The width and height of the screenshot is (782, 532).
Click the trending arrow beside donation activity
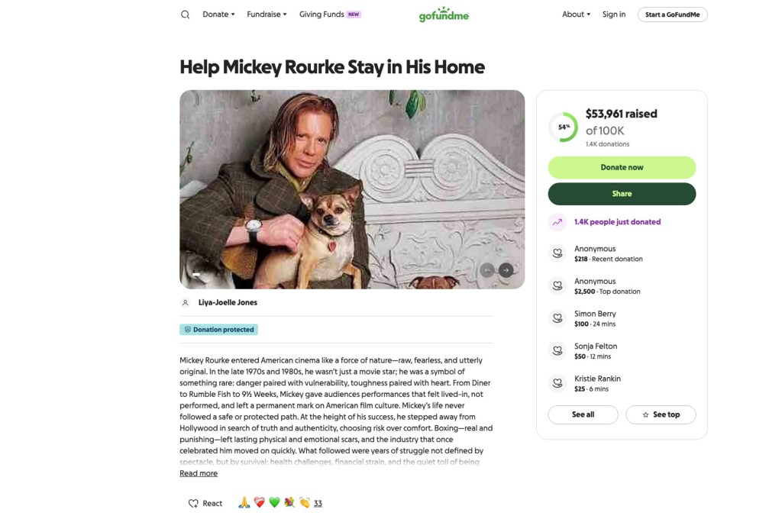(x=557, y=222)
